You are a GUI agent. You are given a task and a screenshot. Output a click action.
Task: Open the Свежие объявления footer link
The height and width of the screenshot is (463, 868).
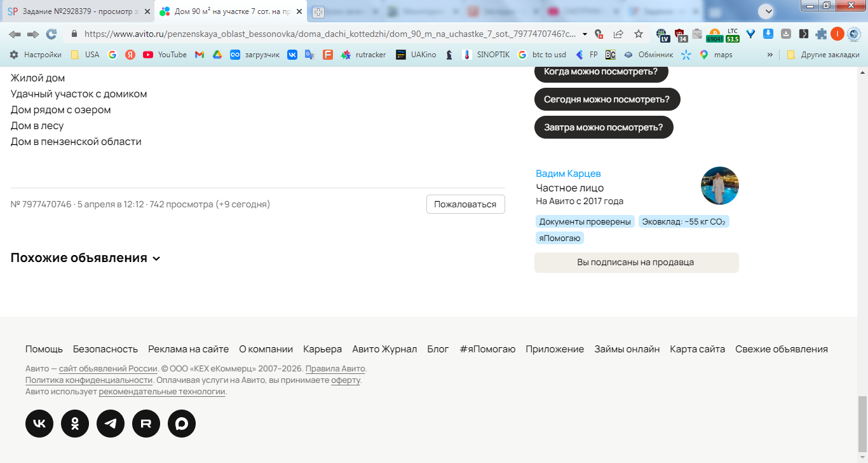point(782,349)
